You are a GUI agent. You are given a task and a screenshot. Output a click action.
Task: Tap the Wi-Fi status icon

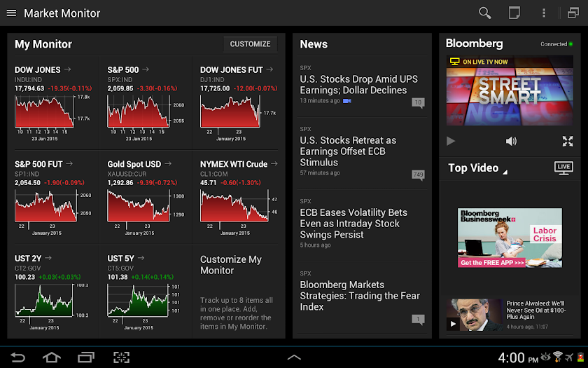(x=558, y=356)
